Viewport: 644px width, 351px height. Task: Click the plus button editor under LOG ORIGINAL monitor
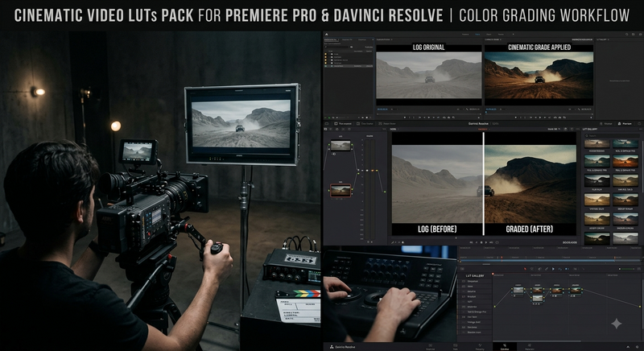click(x=478, y=118)
